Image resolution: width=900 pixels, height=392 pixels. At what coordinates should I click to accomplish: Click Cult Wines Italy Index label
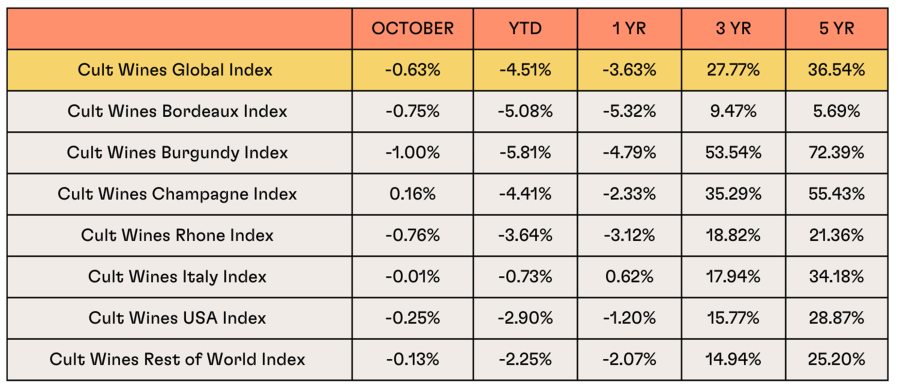coord(177,277)
